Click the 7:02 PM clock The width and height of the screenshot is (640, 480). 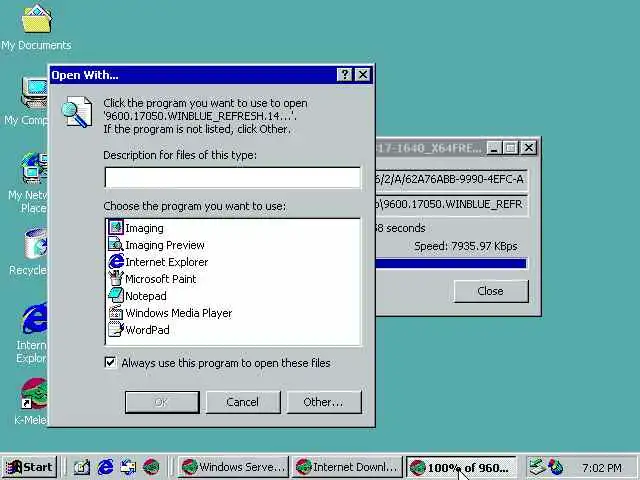(x=602, y=467)
